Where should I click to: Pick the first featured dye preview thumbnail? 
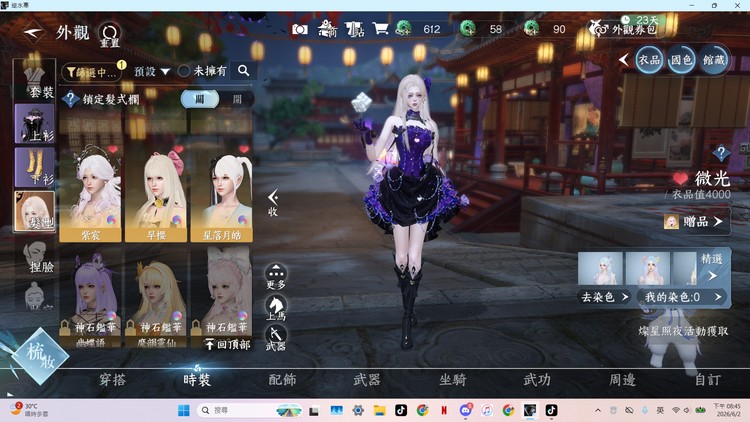[x=600, y=268]
